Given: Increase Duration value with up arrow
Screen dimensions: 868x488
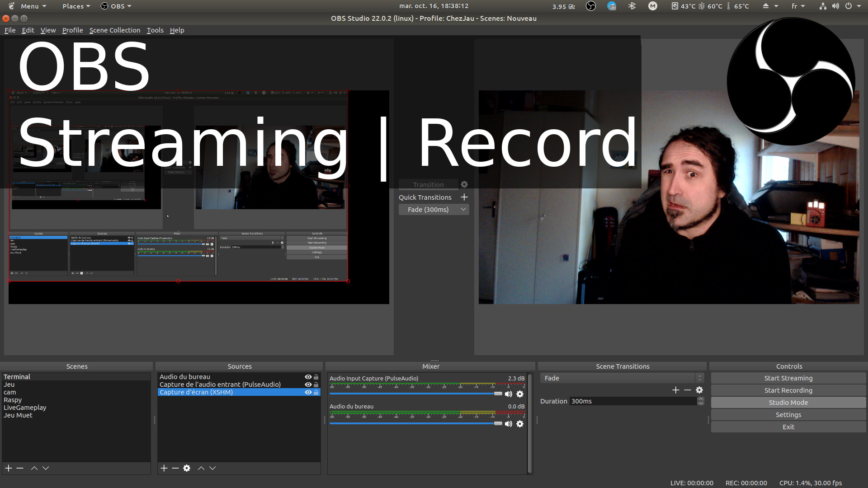Looking at the screenshot, I should click(701, 399).
